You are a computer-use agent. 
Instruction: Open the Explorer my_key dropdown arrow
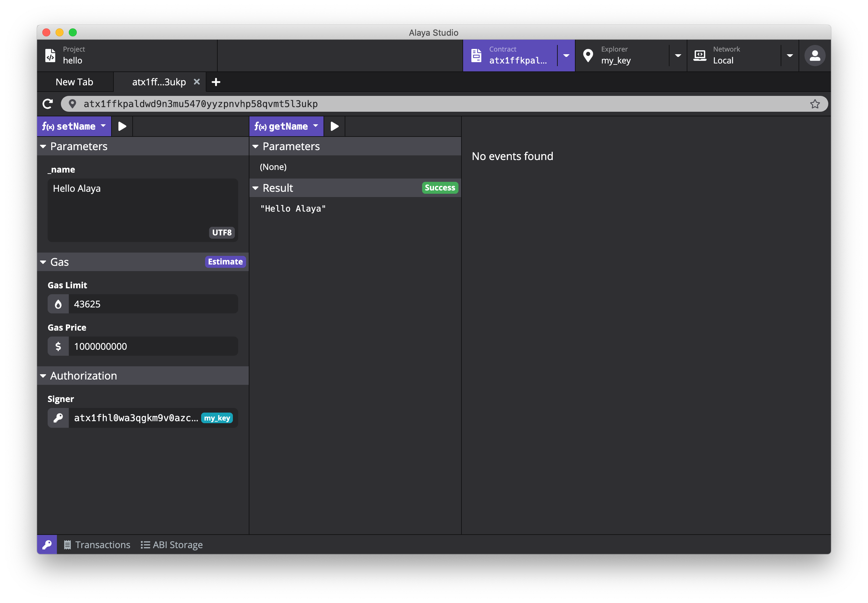tap(678, 56)
